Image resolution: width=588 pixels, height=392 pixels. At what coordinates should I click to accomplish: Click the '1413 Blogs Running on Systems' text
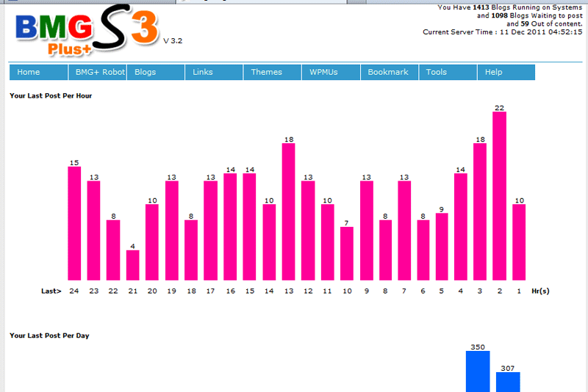(527, 7)
